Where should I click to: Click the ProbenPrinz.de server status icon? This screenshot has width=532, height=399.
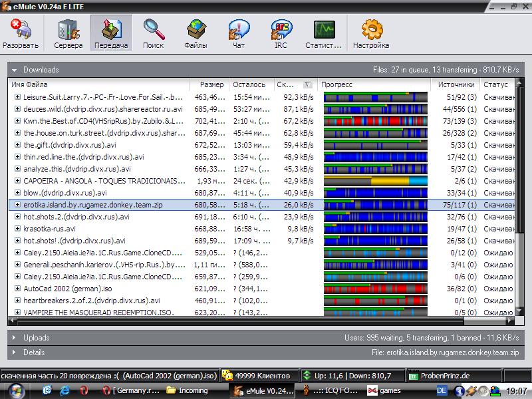click(x=414, y=376)
